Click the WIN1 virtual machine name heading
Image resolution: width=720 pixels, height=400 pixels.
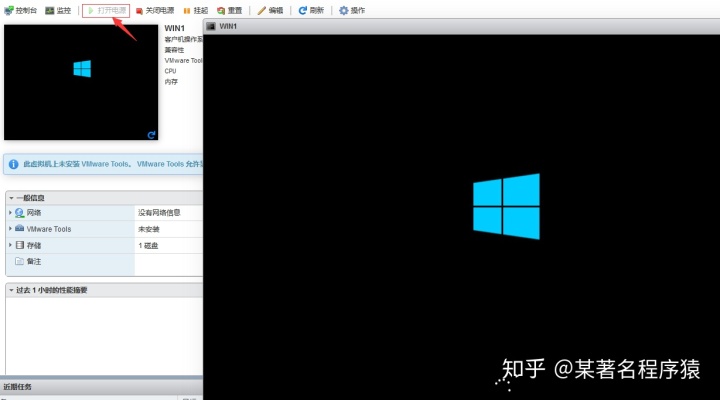[174, 28]
